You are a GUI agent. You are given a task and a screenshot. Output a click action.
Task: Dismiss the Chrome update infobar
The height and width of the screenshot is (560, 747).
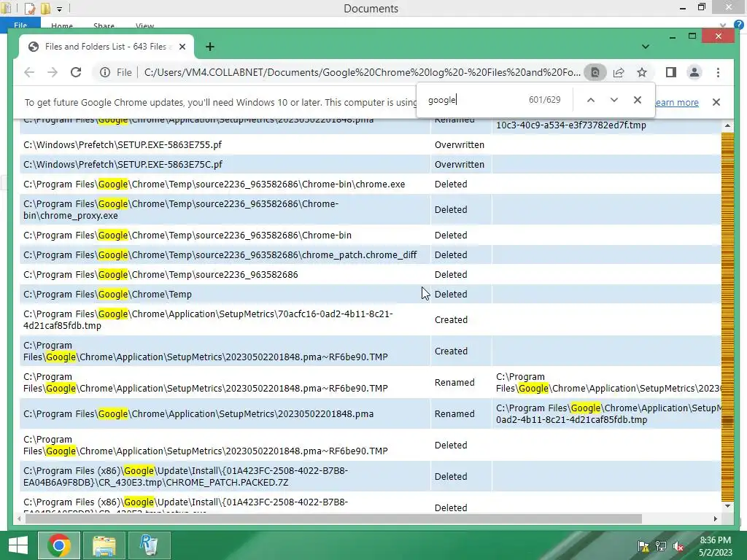click(x=716, y=102)
